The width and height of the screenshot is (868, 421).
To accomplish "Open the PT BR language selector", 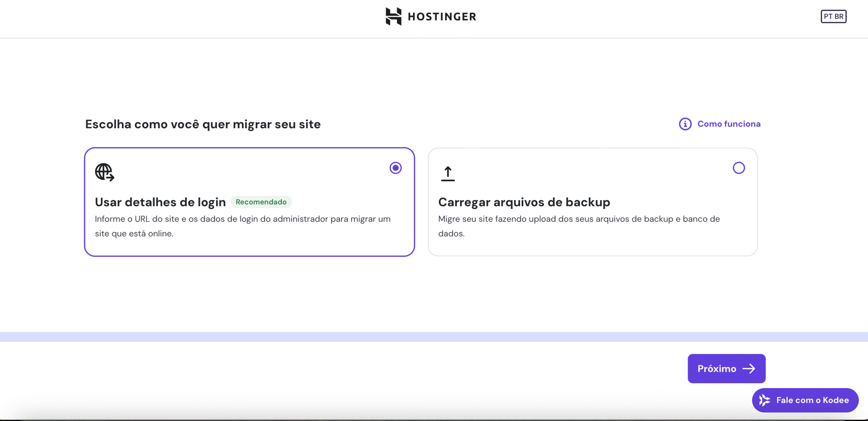I will point(833,16).
